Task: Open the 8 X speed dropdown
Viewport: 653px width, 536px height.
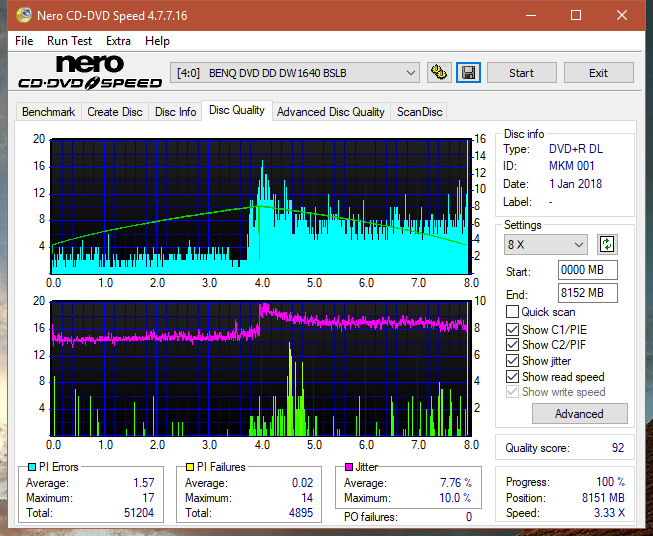Action: (x=546, y=244)
